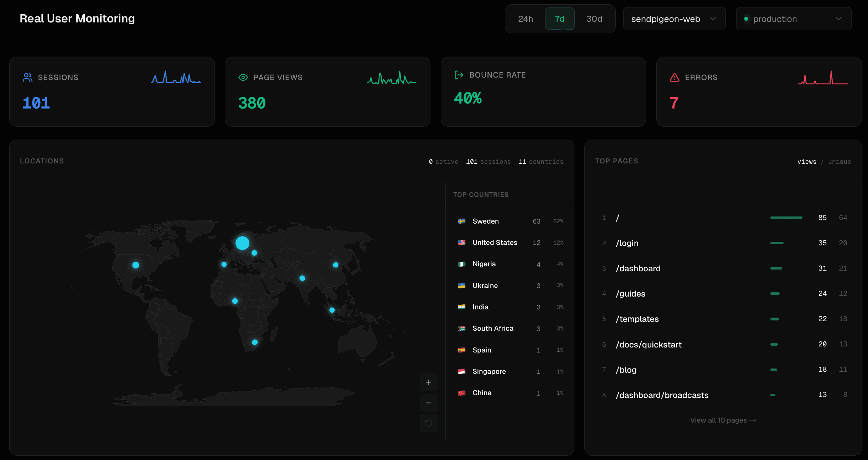The image size is (868, 460).
Task: Open View all 10 pages
Action: [723, 420]
